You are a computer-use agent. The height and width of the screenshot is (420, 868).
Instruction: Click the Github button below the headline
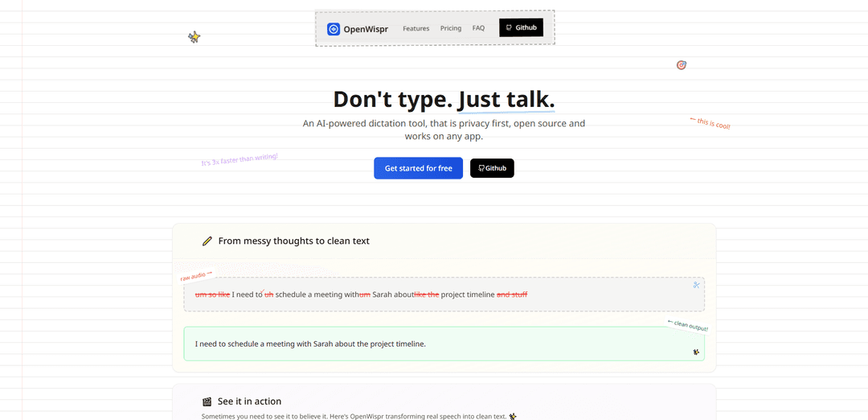[x=492, y=168]
